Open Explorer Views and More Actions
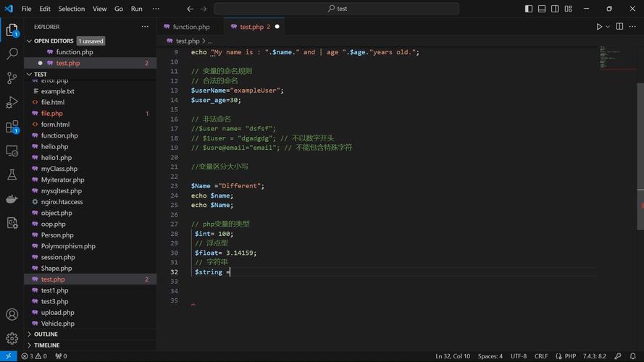The width and height of the screenshot is (644, 362). pos(145,27)
